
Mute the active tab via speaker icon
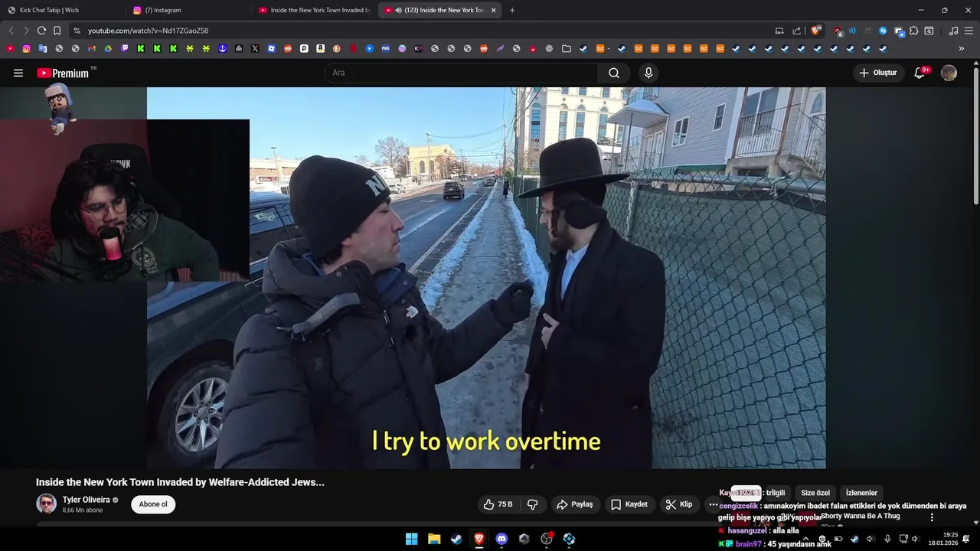(x=399, y=10)
